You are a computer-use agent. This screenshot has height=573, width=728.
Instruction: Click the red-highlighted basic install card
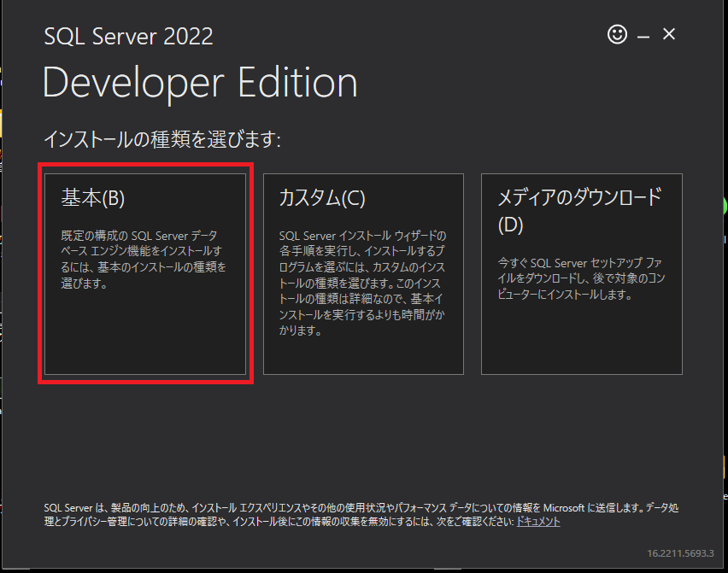145,273
